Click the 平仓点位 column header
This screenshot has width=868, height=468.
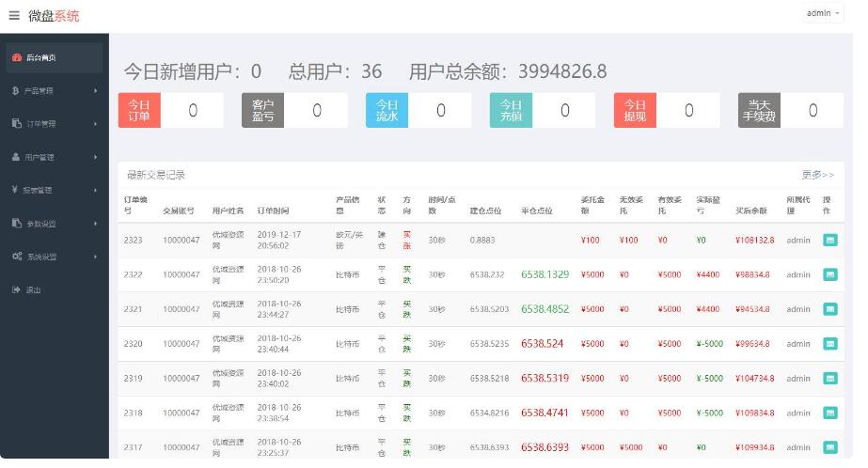pos(536,211)
